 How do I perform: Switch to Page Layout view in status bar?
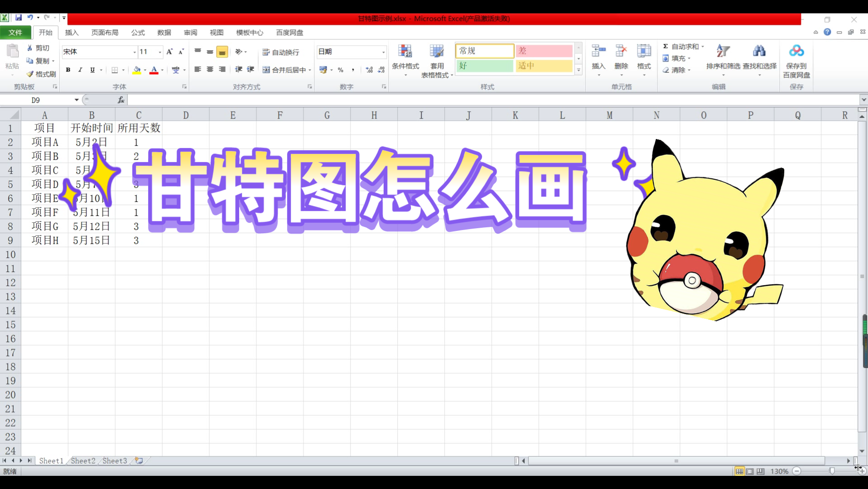[x=750, y=471]
